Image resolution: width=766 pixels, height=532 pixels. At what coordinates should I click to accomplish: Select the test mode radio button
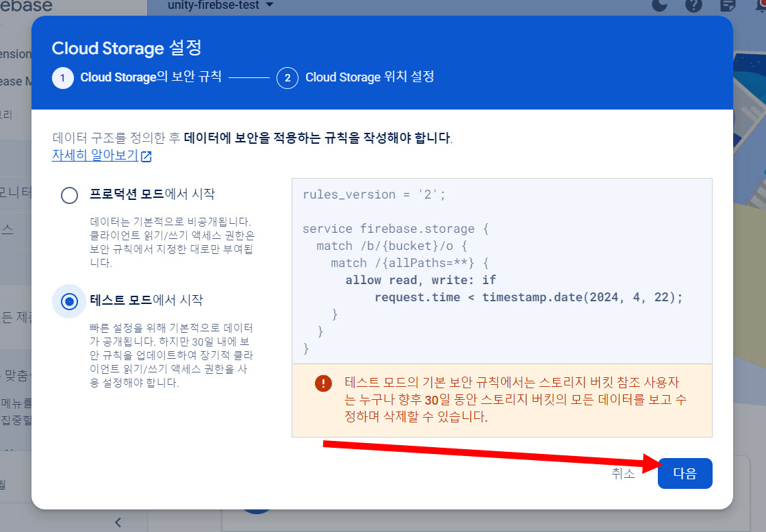click(x=69, y=301)
